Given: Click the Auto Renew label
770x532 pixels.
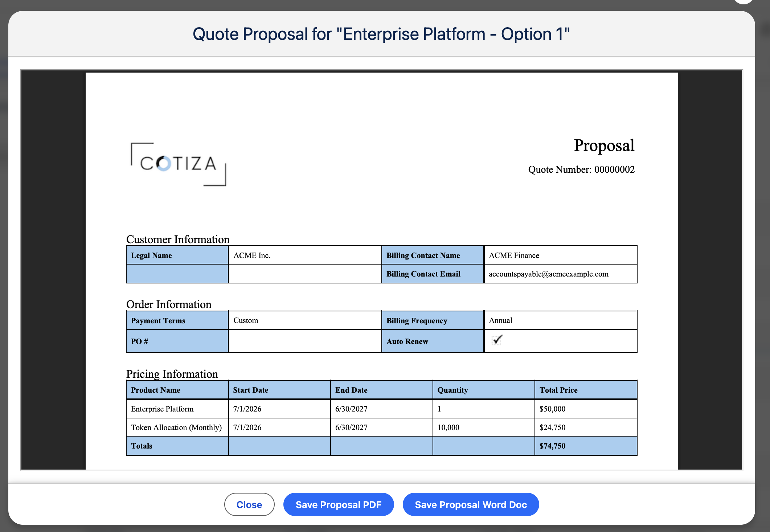Looking at the screenshot, I should pyautogui.click(x=407, y=341).
